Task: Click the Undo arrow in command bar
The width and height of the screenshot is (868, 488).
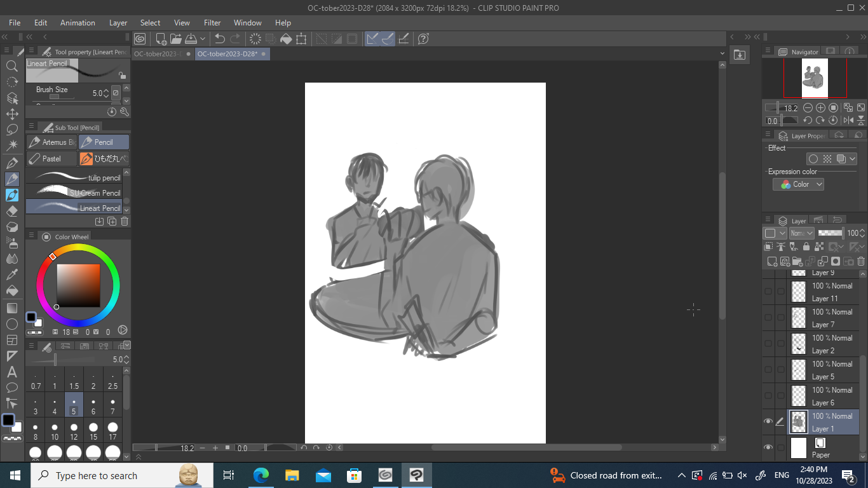Action: click(x=220, y=39)
